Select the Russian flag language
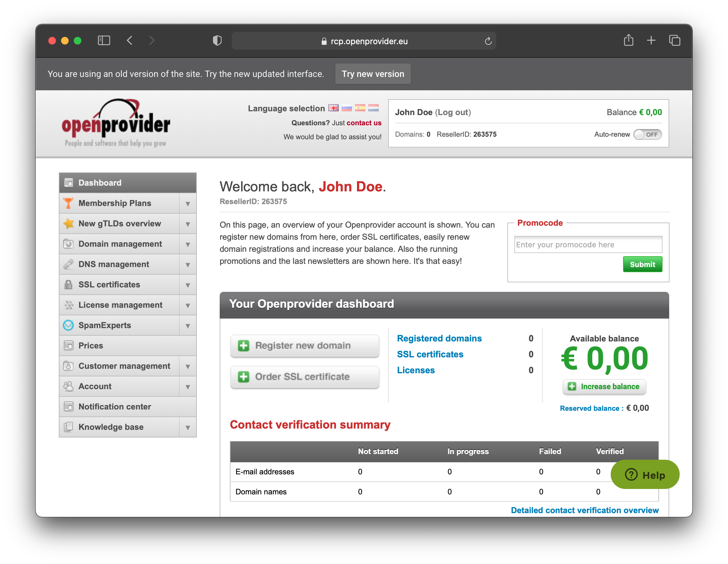Screen dimensions: 728x564 pos(347,108)
